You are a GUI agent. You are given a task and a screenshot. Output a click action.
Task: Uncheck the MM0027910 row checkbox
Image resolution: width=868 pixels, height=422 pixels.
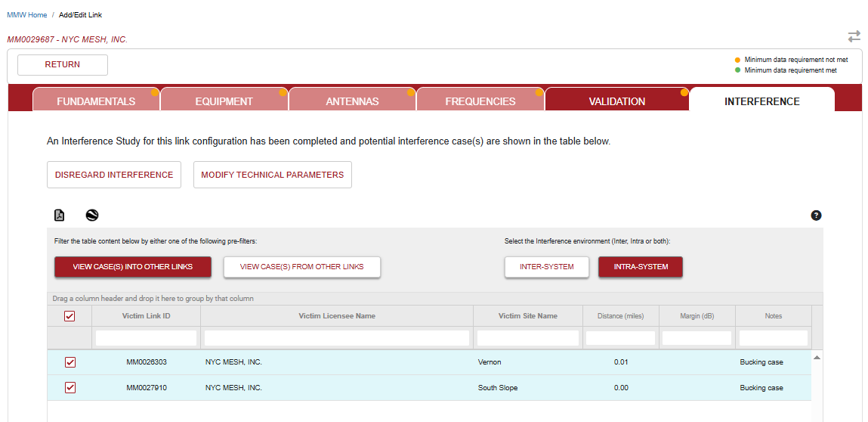[x=70, y=388]
